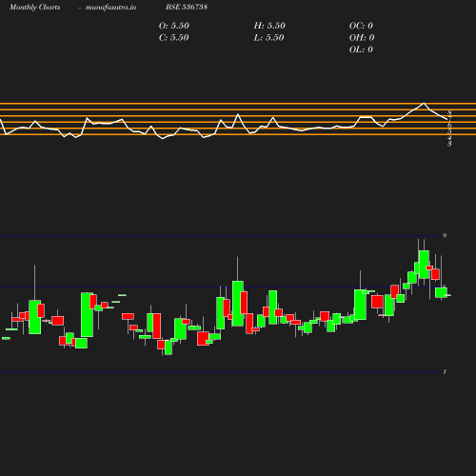Select the O: 5.50 open value
This screenshot has width=476, height=476.
click(174, 26)
